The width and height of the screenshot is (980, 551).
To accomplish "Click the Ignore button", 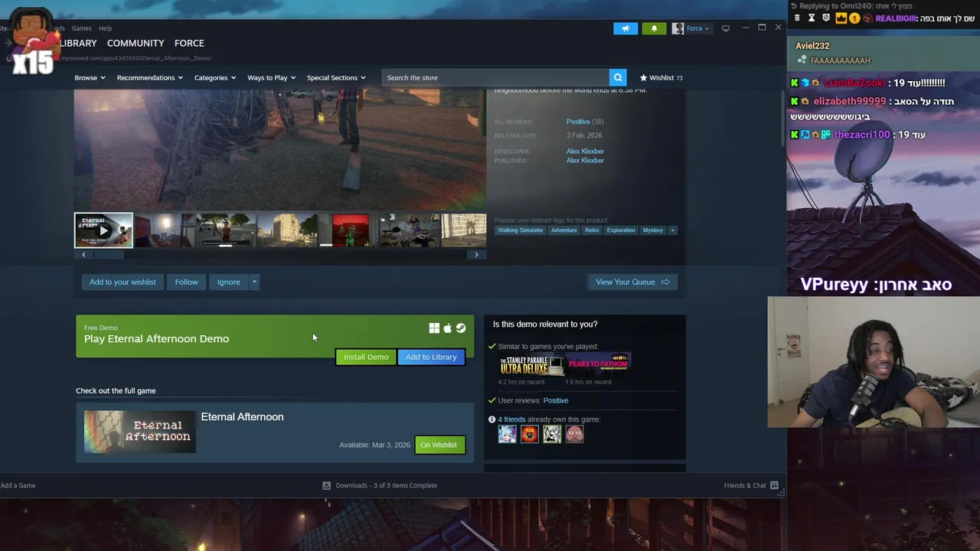I will coord(228,282).
